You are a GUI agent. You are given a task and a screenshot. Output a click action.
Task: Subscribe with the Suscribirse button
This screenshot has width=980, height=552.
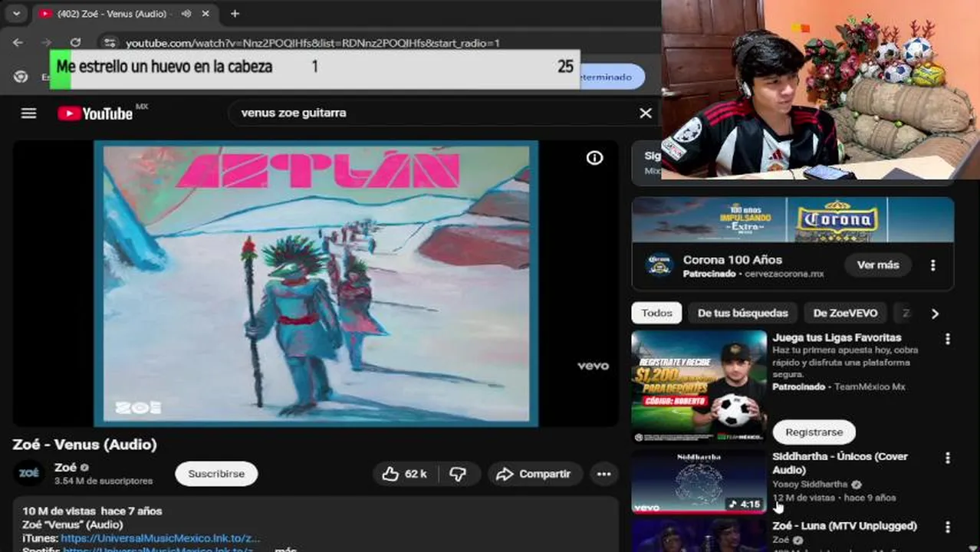[x=216, y=474]
